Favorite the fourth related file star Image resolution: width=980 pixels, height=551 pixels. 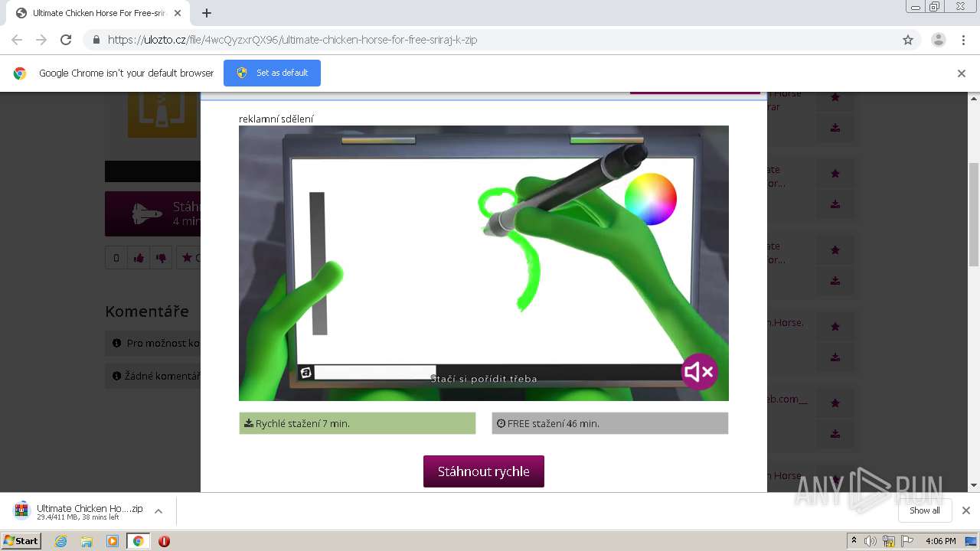tap(835, 327)
